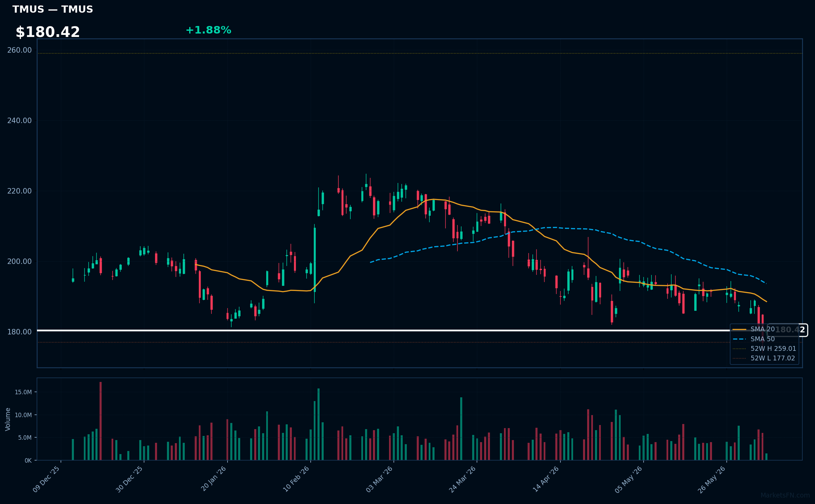Click the 09 Dec '25 date label

[x=47, y=479]
